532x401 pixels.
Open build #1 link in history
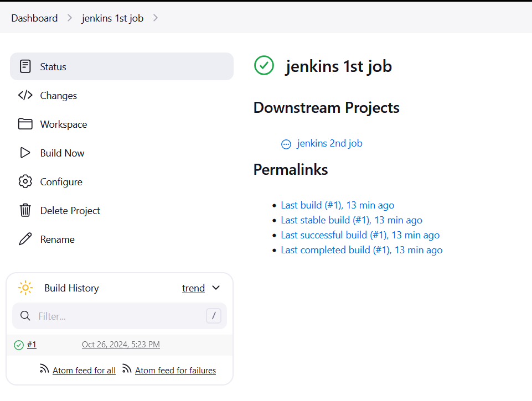pos(32,345)
